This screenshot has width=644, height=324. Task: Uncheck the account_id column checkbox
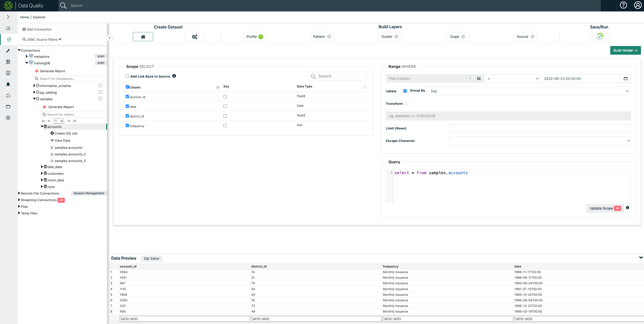click(x=127, y=96)
